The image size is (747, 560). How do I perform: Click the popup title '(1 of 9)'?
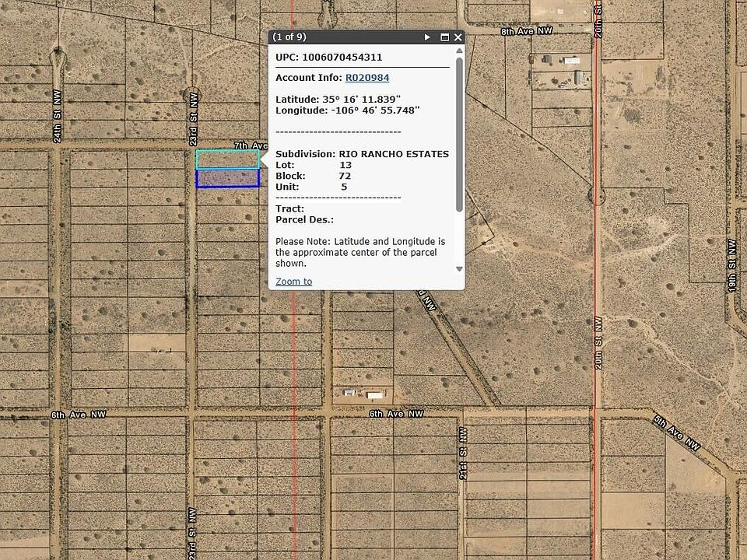pos(289,37)
